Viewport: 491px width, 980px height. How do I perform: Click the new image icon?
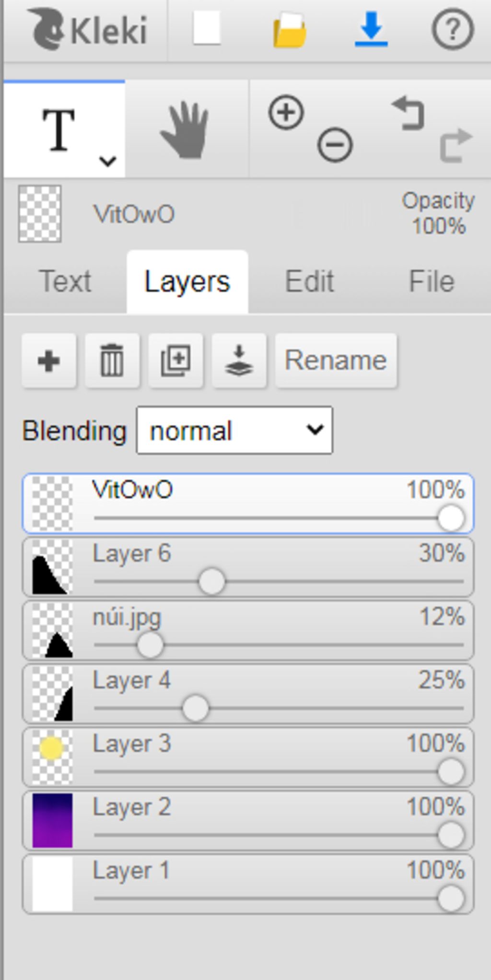[x=207, y=29]
